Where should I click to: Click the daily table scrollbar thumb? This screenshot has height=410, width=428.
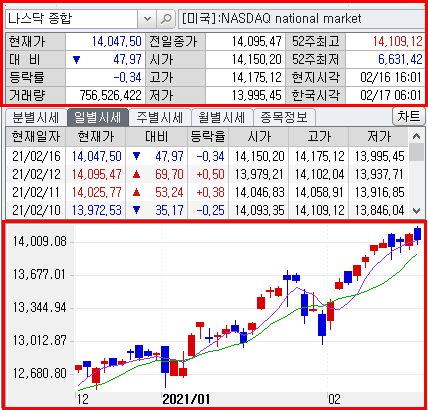tap(416, 153)
